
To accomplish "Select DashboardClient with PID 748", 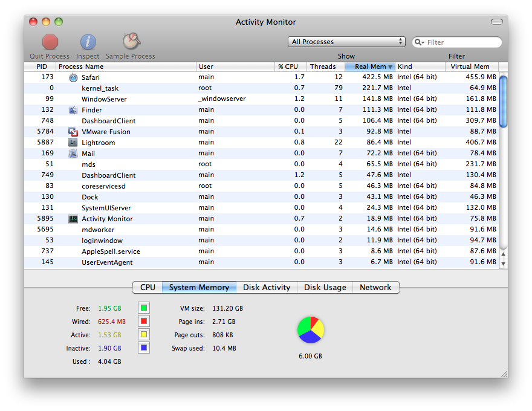I will click(262, 121).
